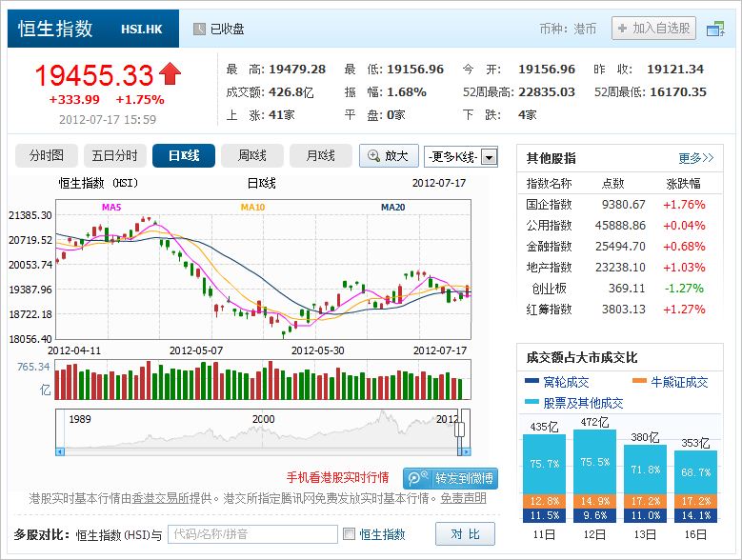Click the 435亿 bar for 11日

point(544,478)
